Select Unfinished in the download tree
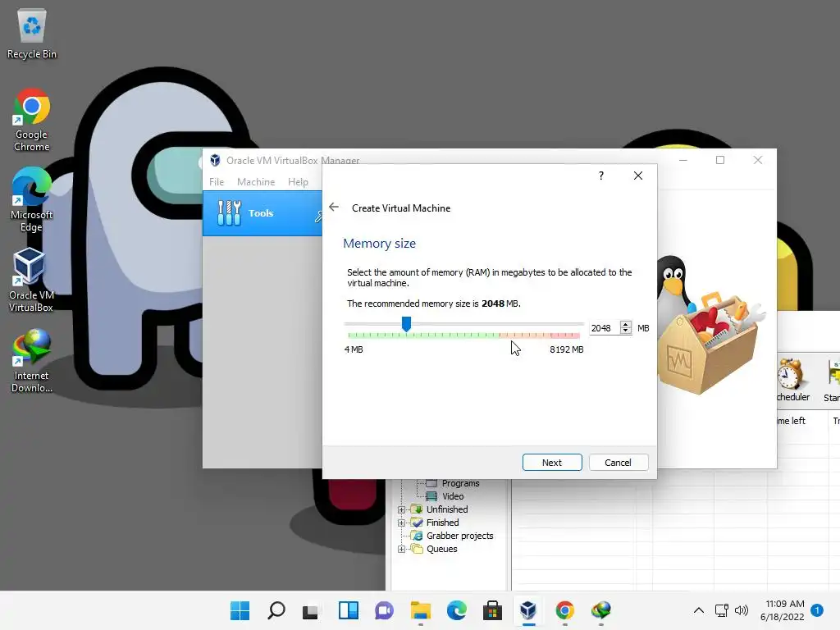This screenshot has width=840, height=630. coord(447,509)
